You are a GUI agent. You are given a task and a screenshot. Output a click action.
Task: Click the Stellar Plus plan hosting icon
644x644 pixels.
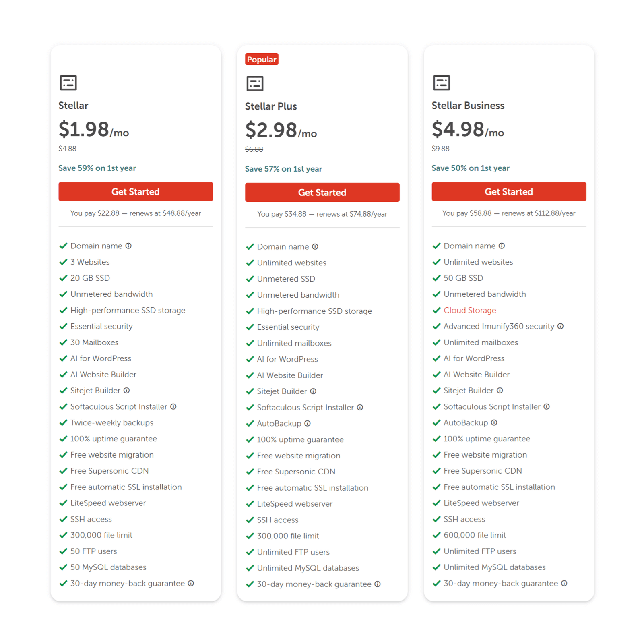(x=254, y=83)
